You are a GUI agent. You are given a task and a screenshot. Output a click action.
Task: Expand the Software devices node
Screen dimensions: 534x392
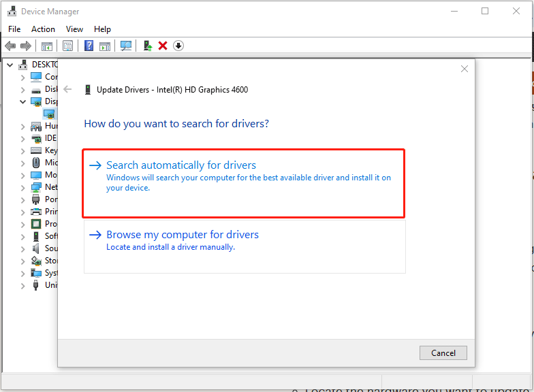tap(23, 237)
